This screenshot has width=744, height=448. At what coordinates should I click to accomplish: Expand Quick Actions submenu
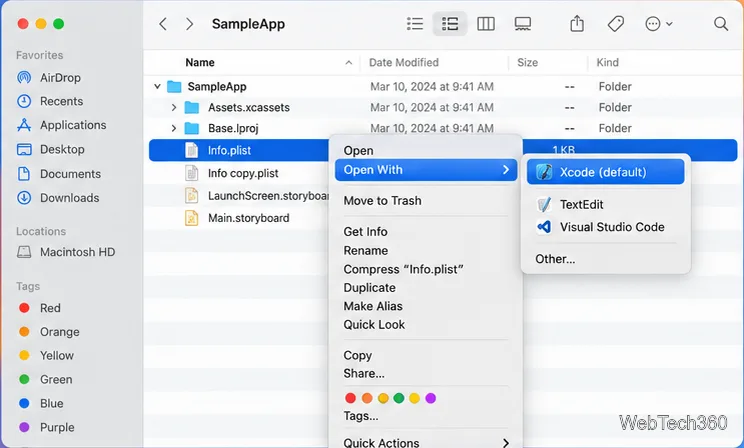(x=426, y=442)
